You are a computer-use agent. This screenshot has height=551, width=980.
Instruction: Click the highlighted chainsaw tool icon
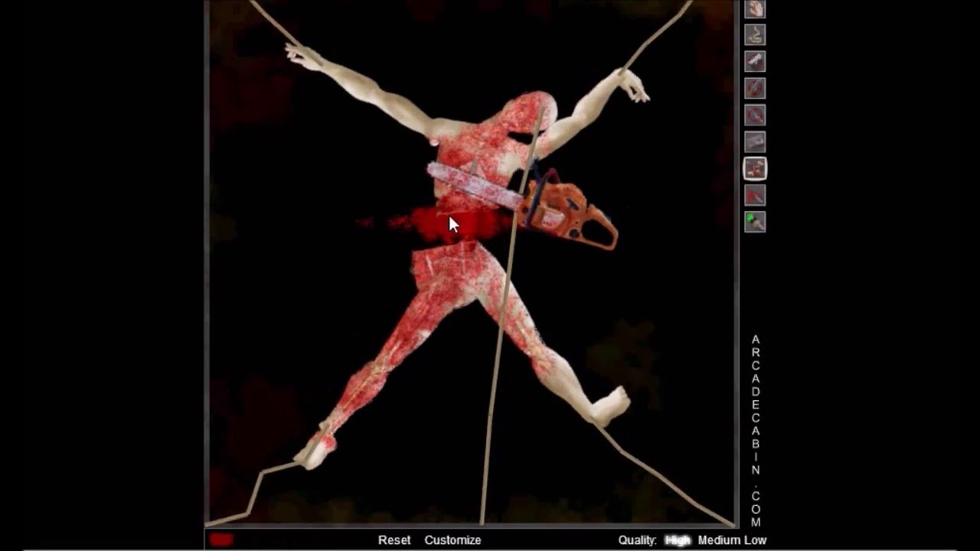755,168
